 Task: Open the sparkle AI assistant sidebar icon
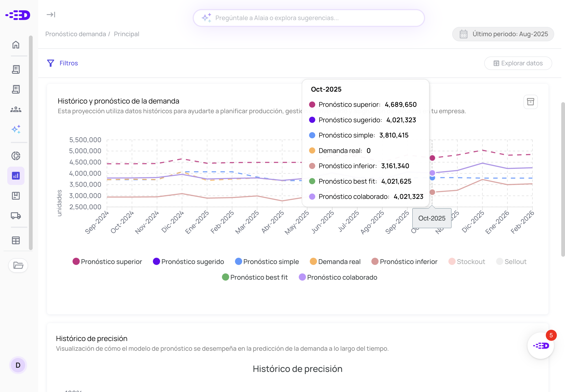point(16,129)
